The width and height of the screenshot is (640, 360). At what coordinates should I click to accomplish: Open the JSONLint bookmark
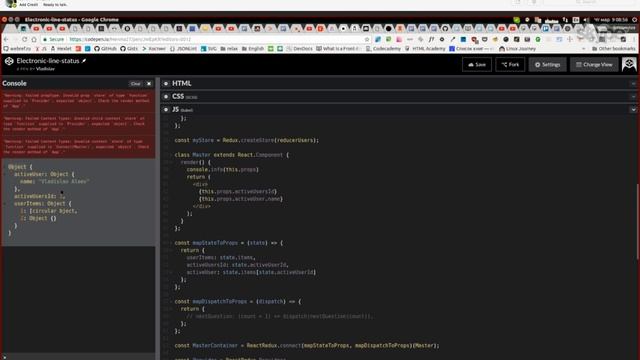(183, 49)
